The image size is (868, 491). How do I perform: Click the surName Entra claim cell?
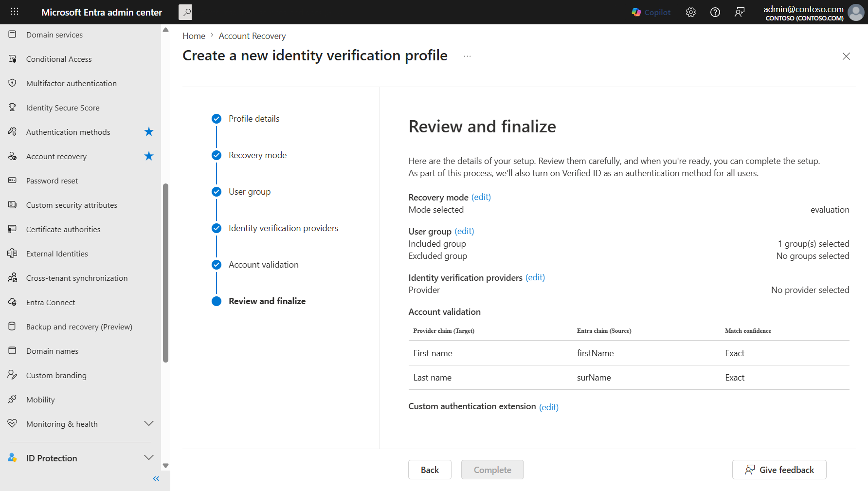(x=594, y=378)
